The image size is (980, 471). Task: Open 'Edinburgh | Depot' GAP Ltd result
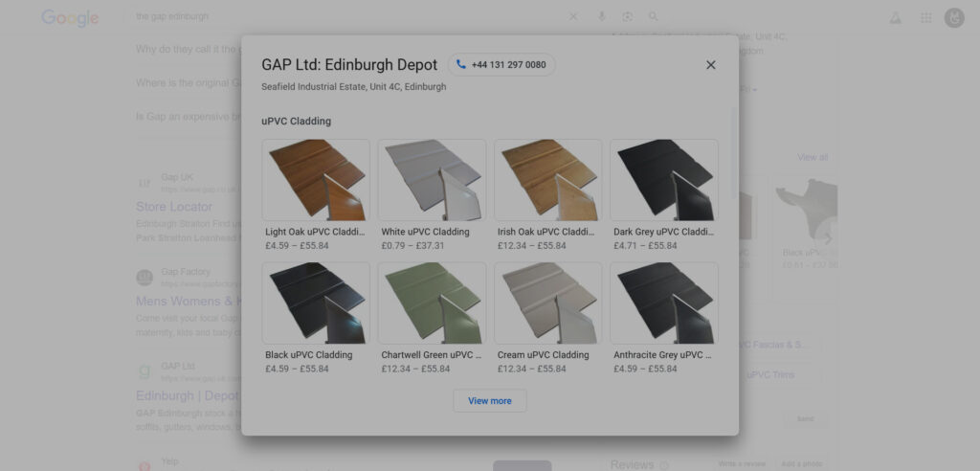(189, 396)
